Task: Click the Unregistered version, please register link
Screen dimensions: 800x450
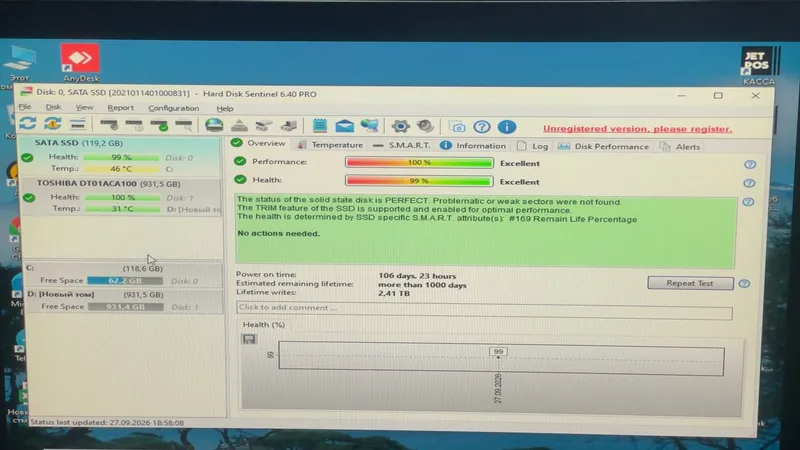Action: (637, 129)
